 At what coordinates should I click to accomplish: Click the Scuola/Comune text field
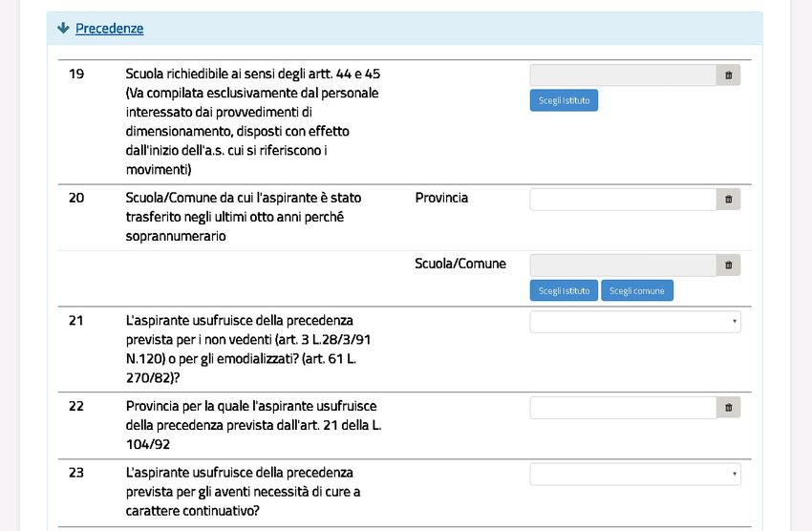tap(623, 265)
